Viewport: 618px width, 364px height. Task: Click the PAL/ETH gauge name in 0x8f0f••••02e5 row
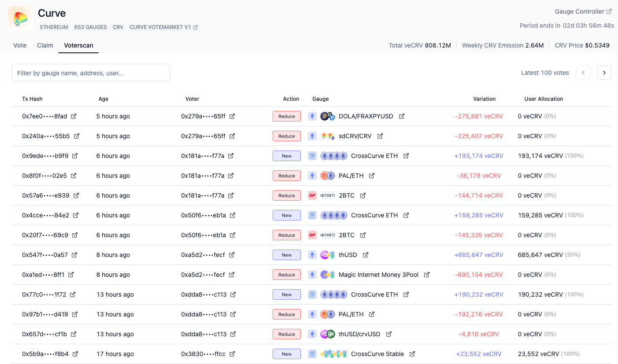351,176
